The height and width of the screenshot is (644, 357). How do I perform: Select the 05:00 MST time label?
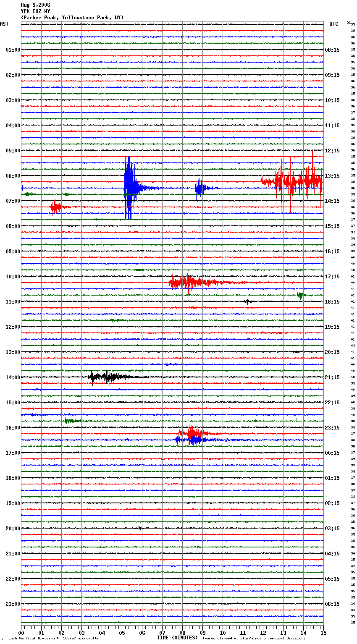coord(13,151)
